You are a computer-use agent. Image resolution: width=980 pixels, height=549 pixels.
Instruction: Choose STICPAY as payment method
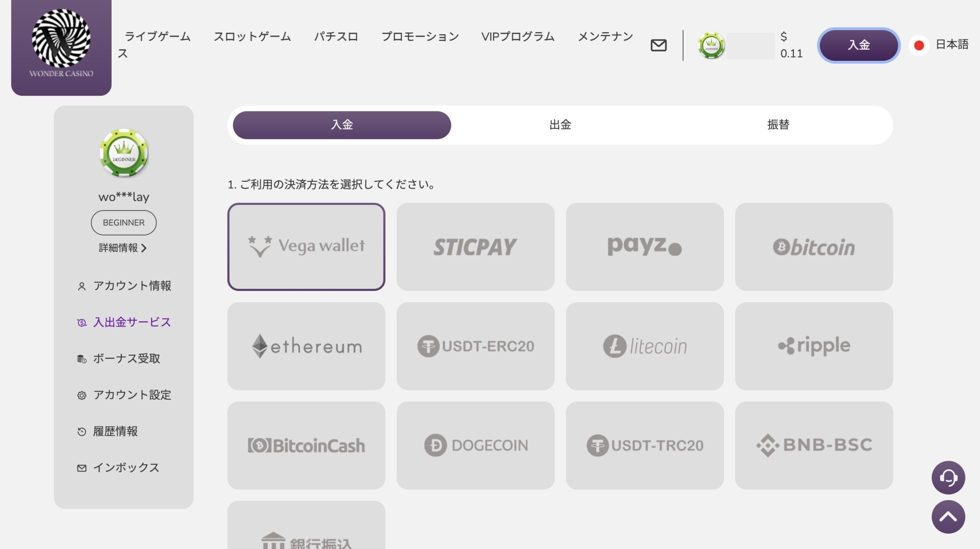pyautogui.click(x=475, y=247)
